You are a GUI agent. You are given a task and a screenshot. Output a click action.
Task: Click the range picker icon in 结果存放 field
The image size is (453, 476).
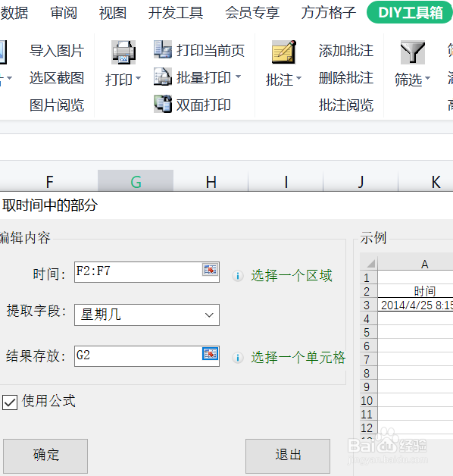211,354
